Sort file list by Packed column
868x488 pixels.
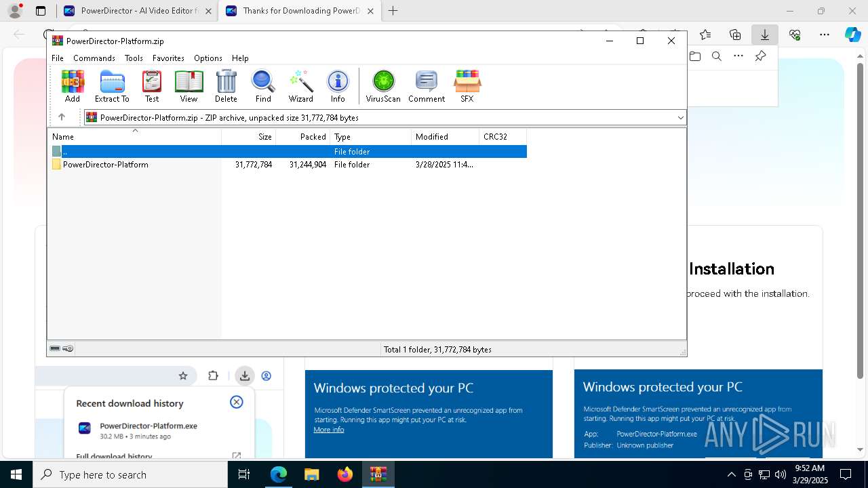[x=303, y=137]
